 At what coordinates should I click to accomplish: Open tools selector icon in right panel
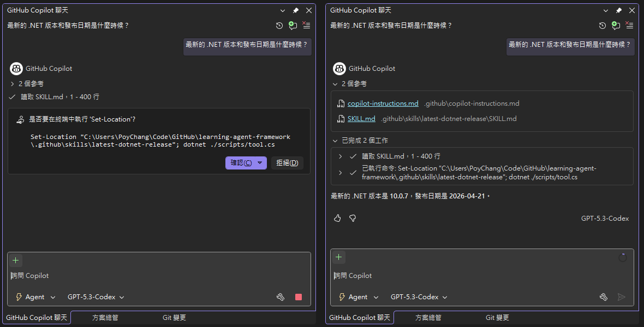pyautogui.click(x=604, y=297)
